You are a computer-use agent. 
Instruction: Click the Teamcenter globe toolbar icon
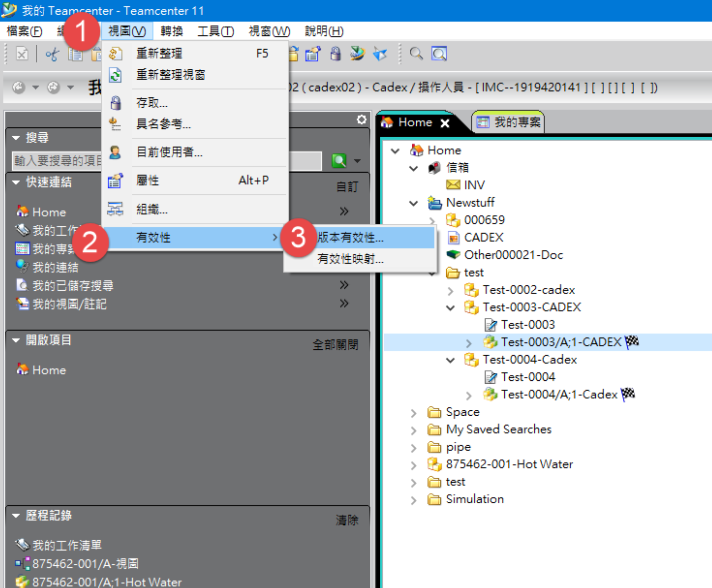[x=357, y=54]
